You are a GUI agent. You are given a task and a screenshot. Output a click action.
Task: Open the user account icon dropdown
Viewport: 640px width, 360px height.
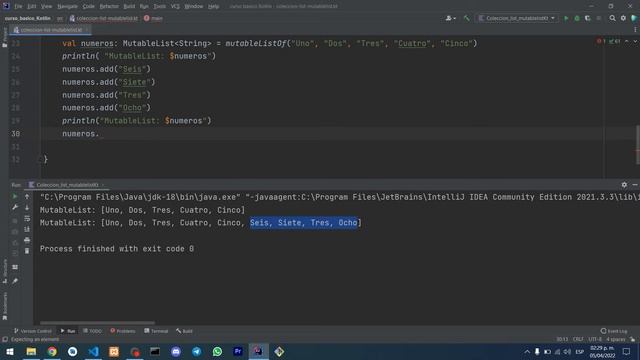click(x=451, y=18)
